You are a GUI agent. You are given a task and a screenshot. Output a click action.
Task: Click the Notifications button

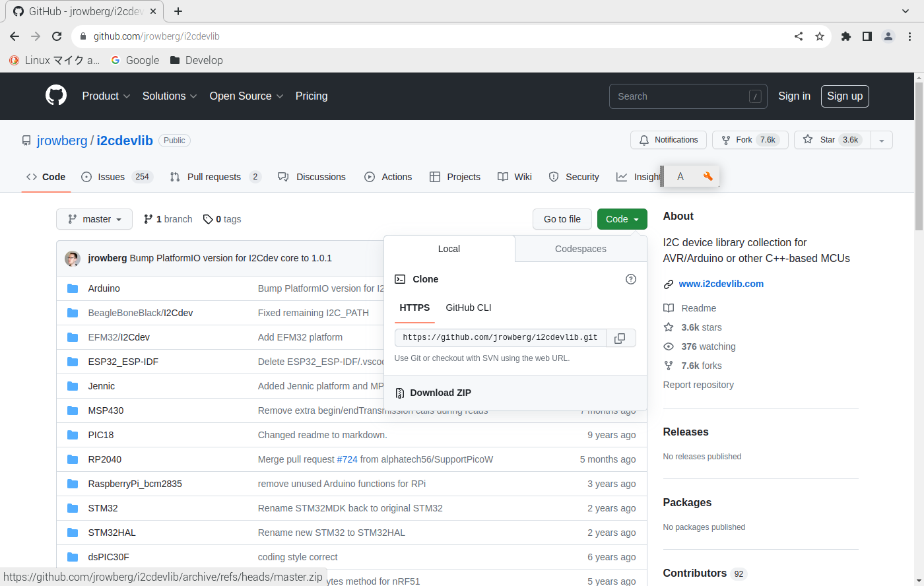669,140
